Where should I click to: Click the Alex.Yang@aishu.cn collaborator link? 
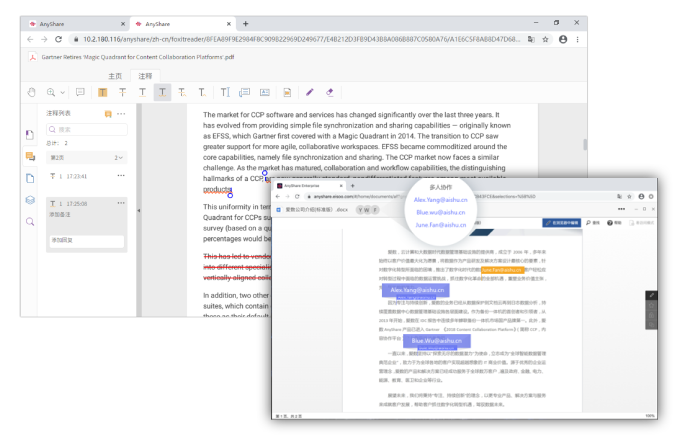[x=442, y=200]
